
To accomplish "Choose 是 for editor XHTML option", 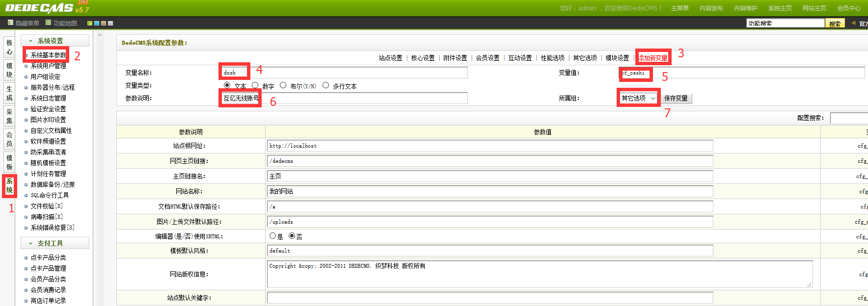I will pos(272,236).
